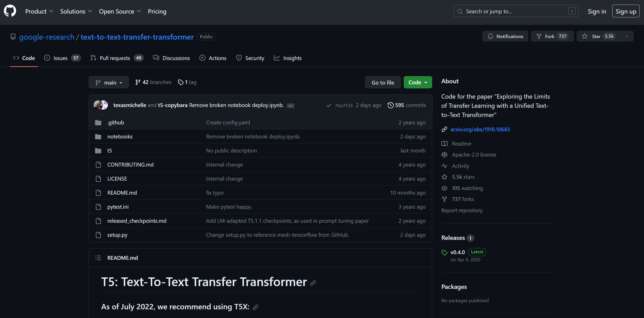Open the main branch dropdown
This screenshot has height=318, width=644.
click(x=109, y=82)
